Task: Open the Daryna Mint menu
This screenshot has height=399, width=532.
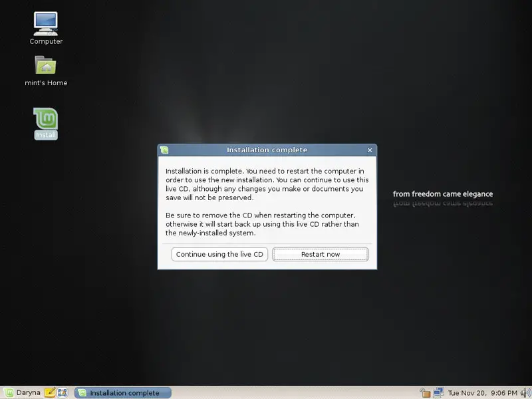Action: [22, 392]
